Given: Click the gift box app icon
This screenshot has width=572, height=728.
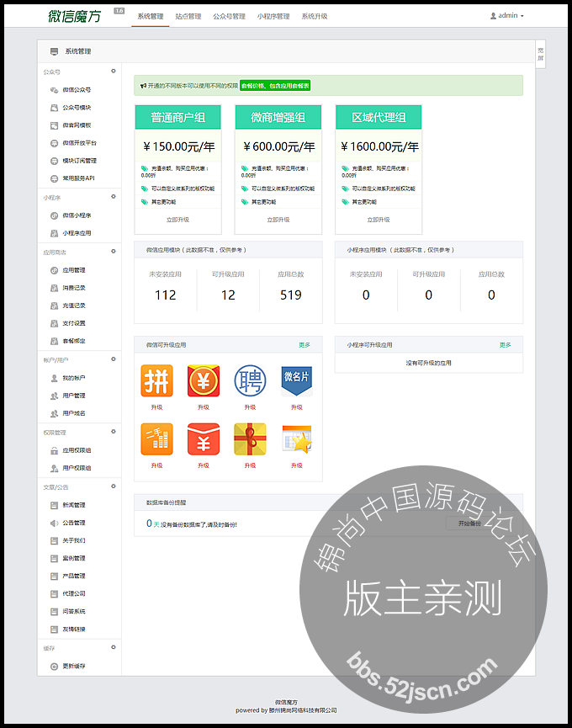Looking at the screenshot, I should pyautogui.click(x=250, y=438).
